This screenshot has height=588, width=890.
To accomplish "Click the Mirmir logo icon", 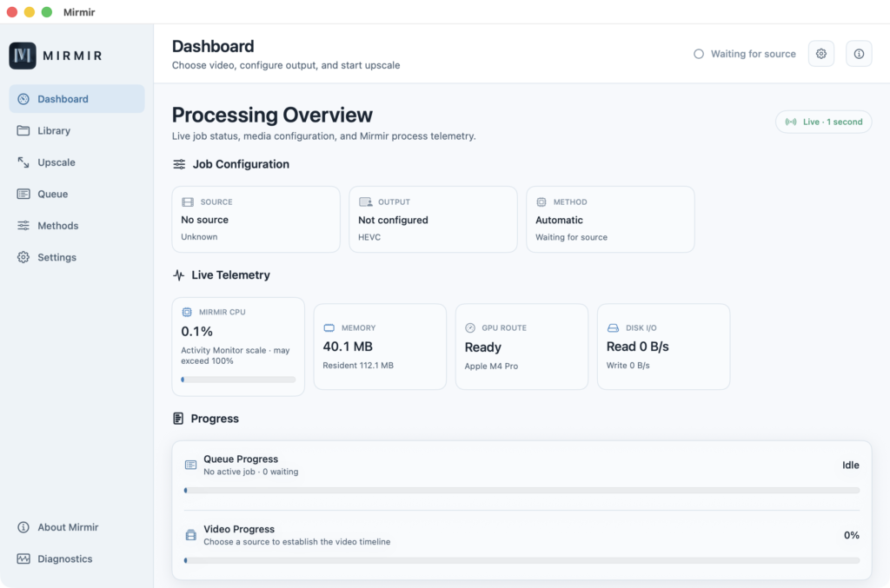I will [23, 56].
